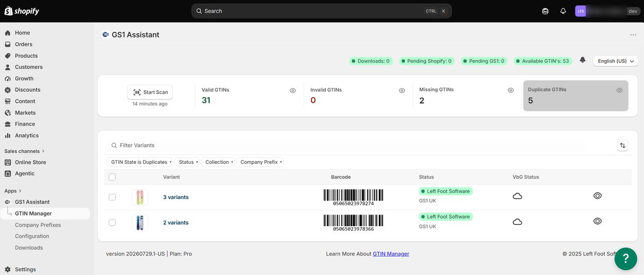Click the Available GTIN's: 53 badge
Screen dimensions: 644x275
point(542,61)
